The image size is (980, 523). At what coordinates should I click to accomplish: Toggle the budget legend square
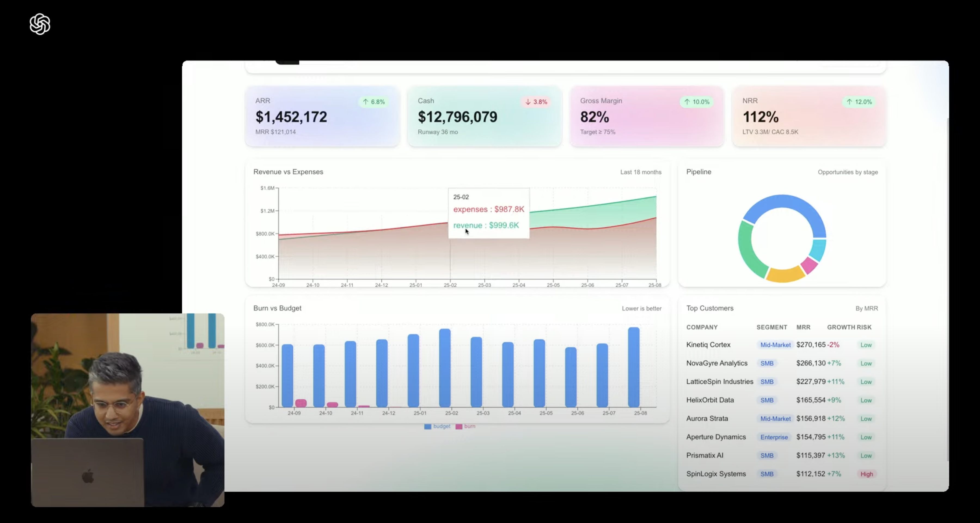pos(428,427)
